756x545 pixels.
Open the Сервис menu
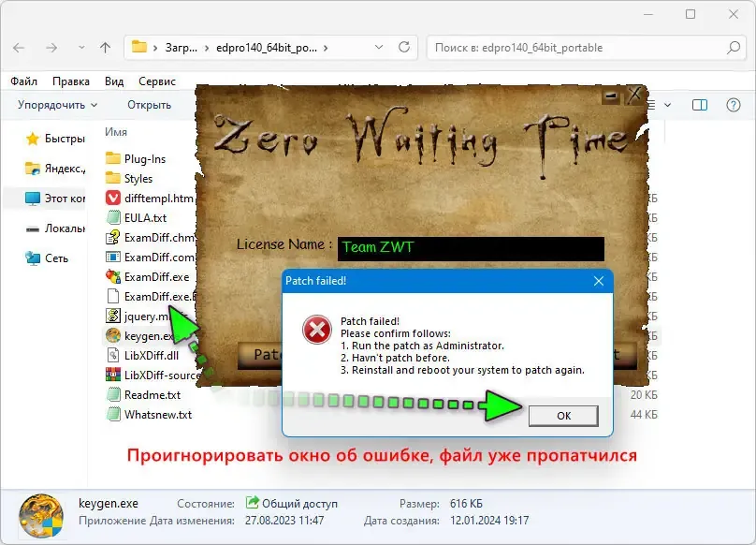click(x=156, y=81)
